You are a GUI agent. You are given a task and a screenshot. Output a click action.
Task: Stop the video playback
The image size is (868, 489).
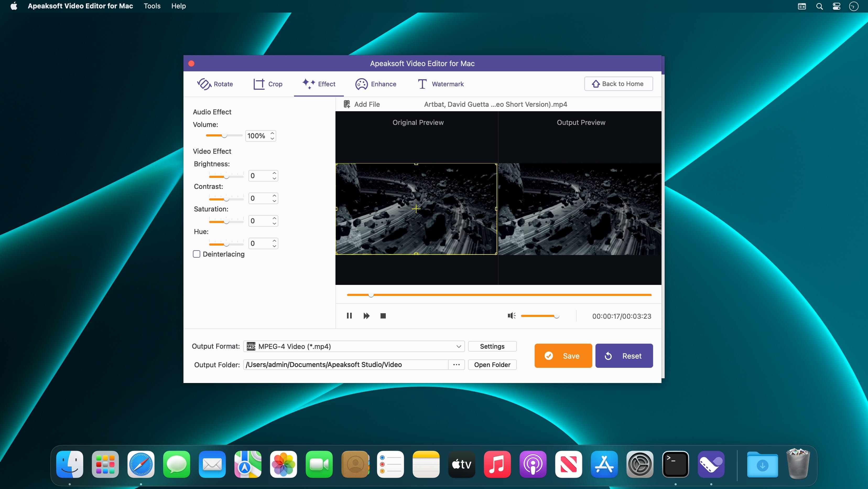(x=383, y=316)
